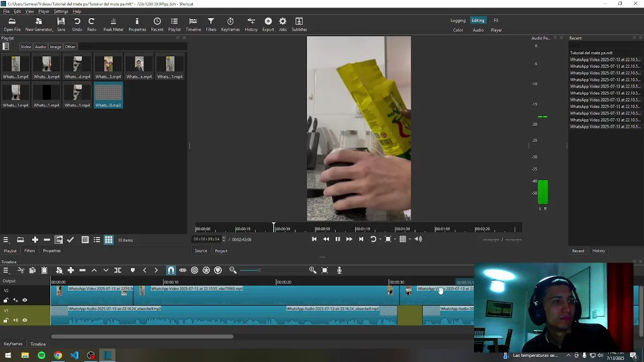Switch to the Project player tab

tap(221, 251)
